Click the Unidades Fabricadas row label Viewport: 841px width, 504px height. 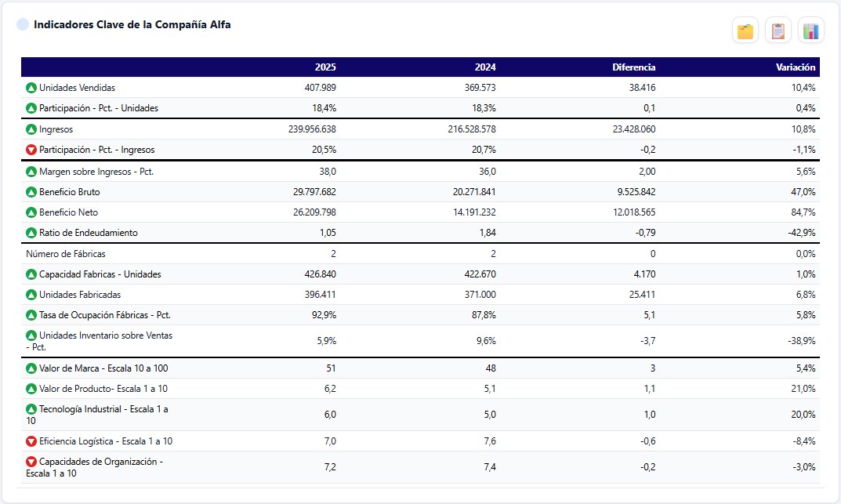pyautogui.click(x=80, y=295)
